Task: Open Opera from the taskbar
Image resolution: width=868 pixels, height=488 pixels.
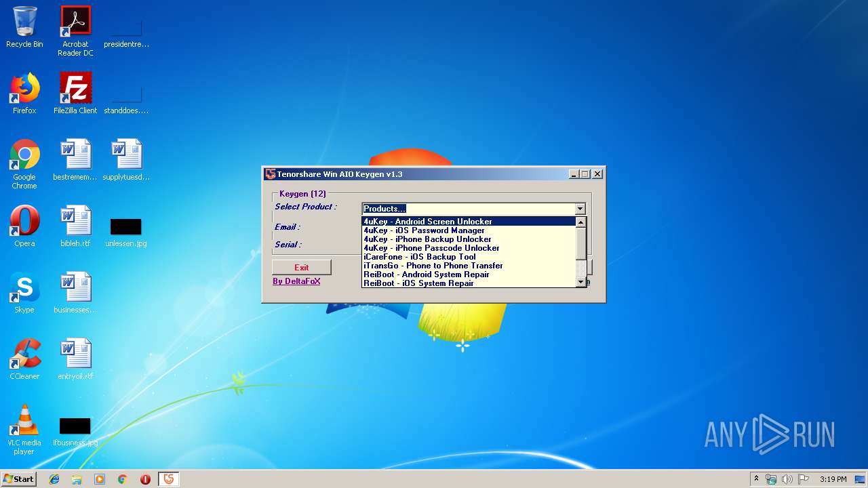Action: tap(145, 479)
